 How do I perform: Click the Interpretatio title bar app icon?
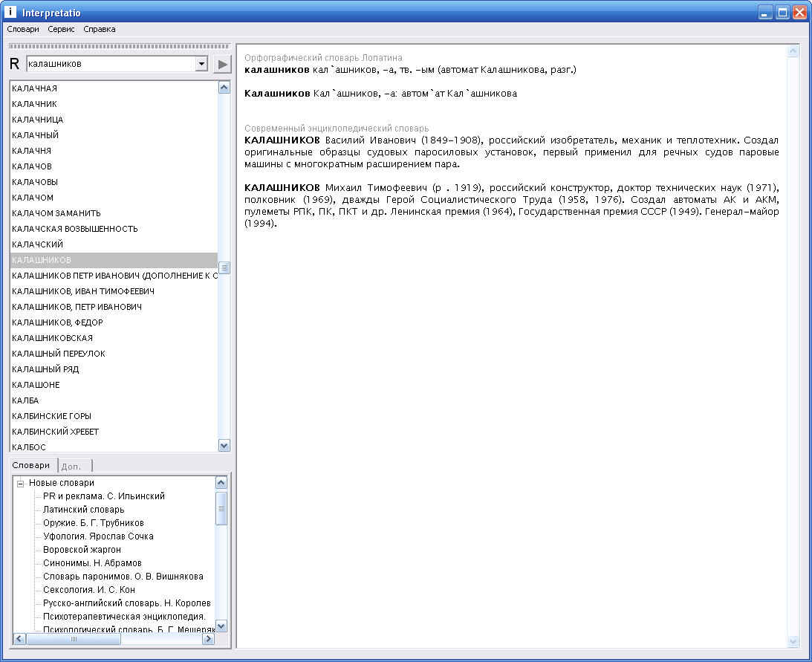point(10,11)
